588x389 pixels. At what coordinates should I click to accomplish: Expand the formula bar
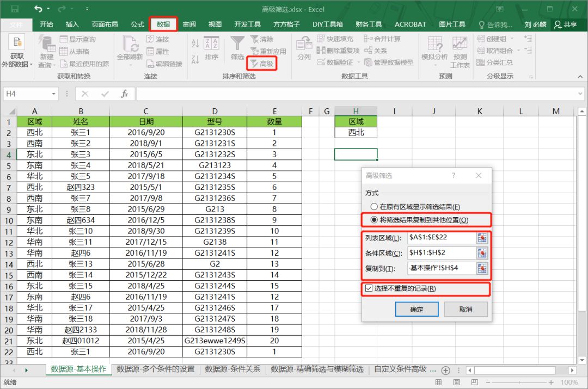580,94
